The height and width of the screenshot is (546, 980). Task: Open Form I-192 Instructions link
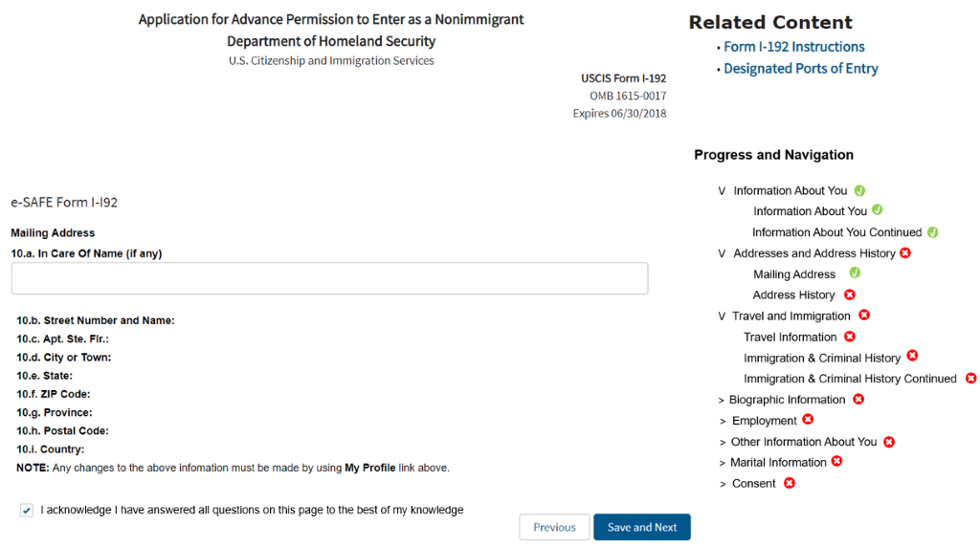(793, 47)
